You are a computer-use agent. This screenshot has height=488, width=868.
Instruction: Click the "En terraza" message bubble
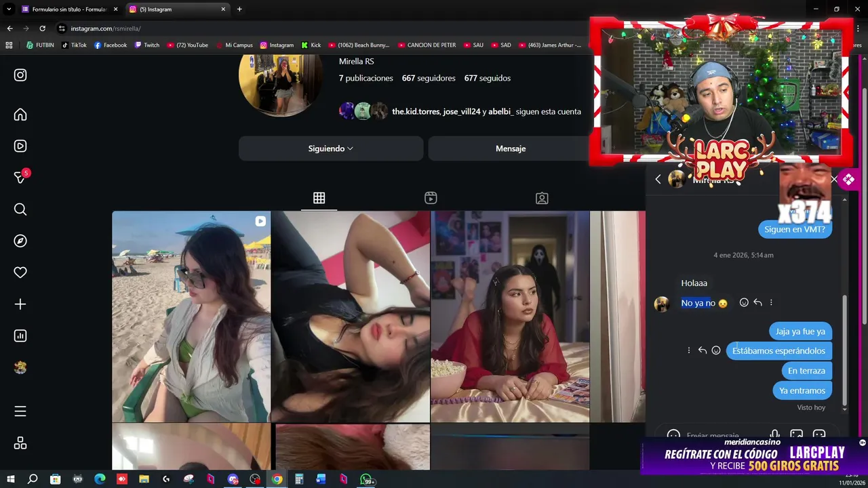click(x=806, y=371)
